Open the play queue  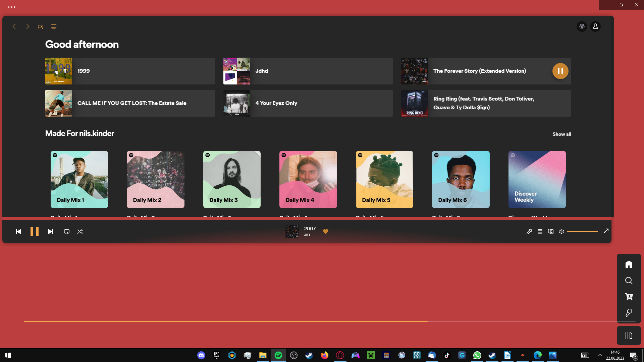540,232
